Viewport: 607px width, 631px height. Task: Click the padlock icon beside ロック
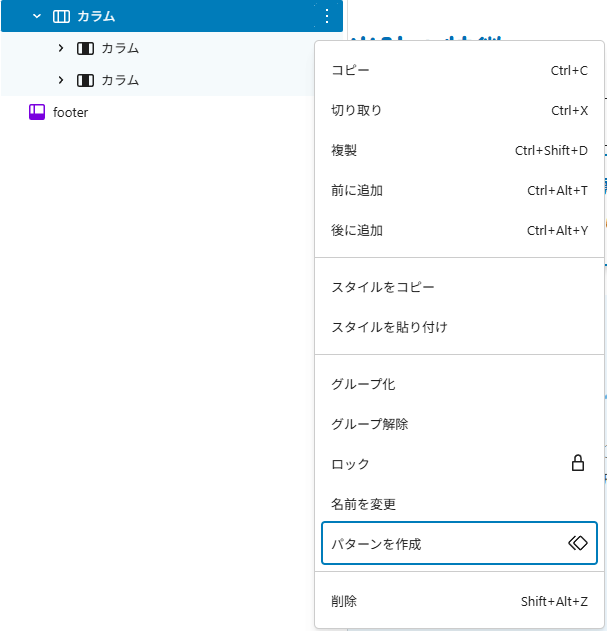click(578, 463)
